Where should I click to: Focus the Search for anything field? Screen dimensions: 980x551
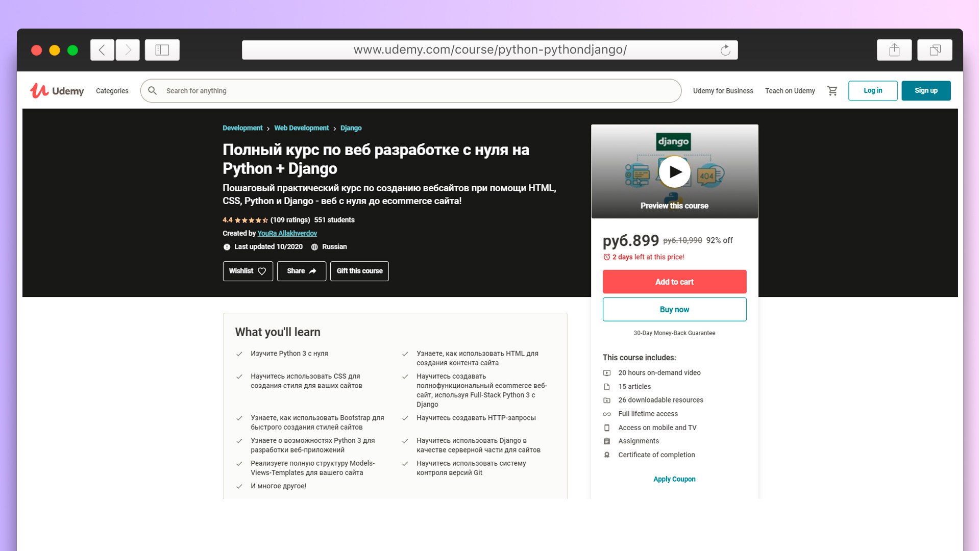pyautogui.click(x=411, y=91)
